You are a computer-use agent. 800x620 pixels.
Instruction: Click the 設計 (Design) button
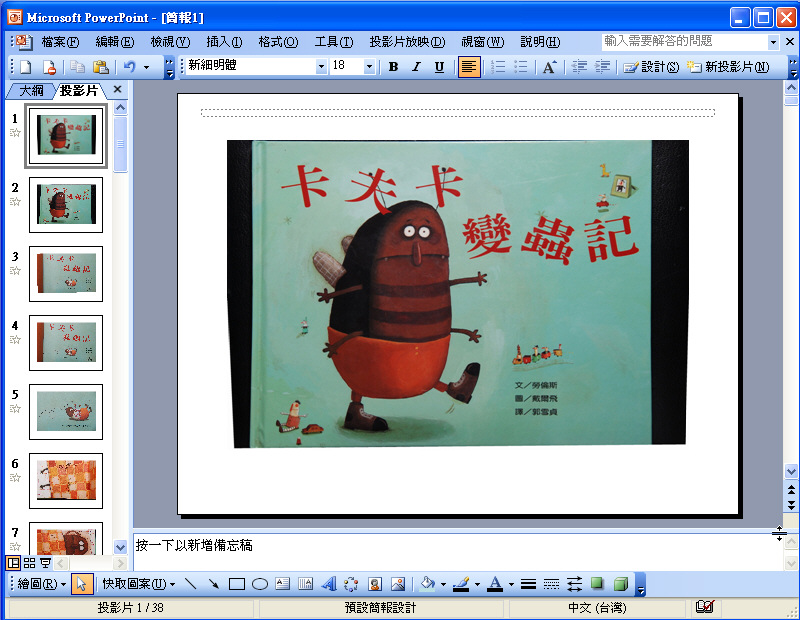651,67
